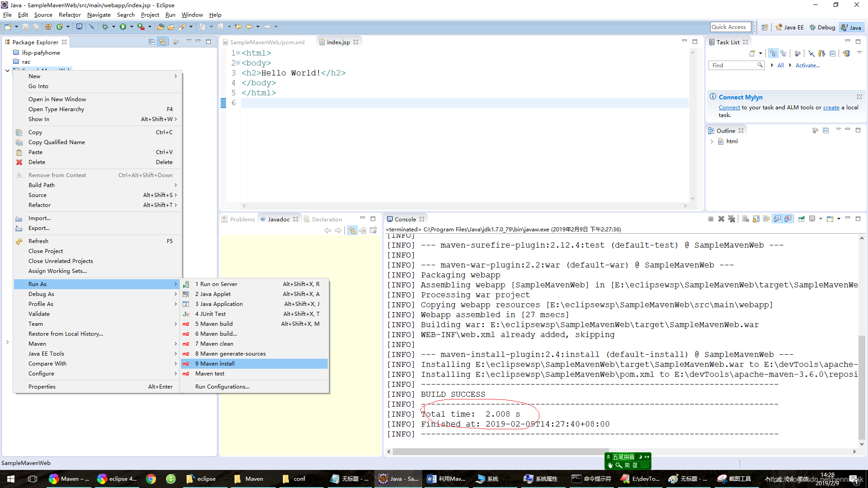The width and height of the screenshot is (868, 488).
Task: Click Connect link in Connect Mylyn
Action: 729,108
